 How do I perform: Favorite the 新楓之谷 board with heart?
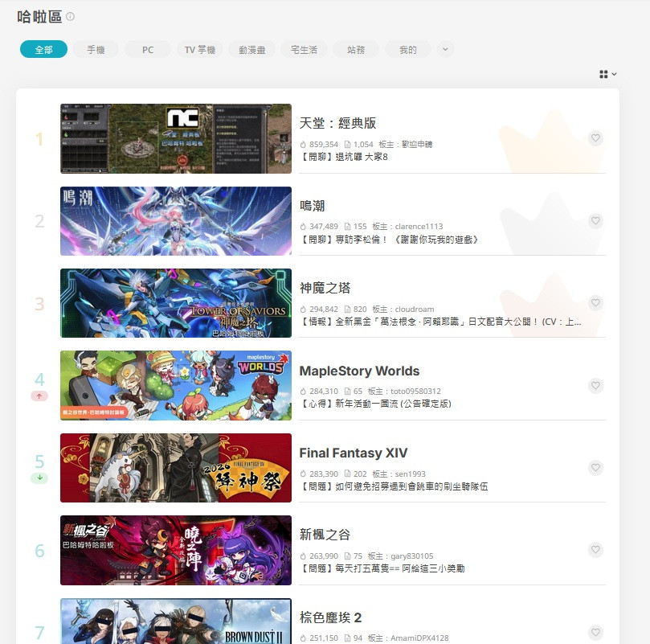pyautogui.click(x=595, y=550)
